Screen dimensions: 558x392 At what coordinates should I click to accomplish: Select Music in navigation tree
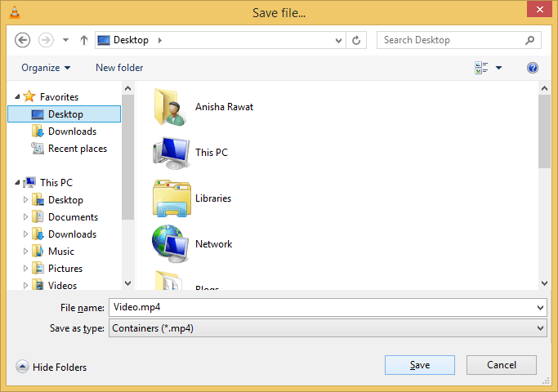click(61, 252)
